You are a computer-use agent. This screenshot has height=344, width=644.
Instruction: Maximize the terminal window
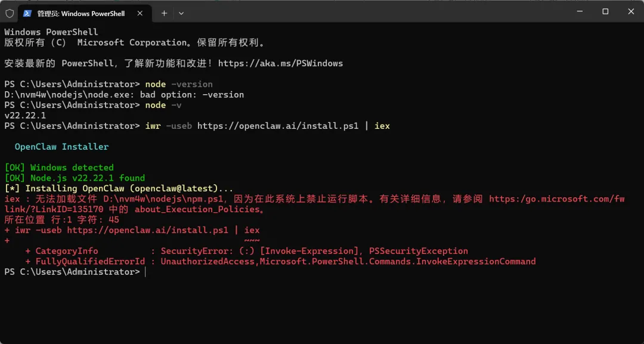coord(605,11)
